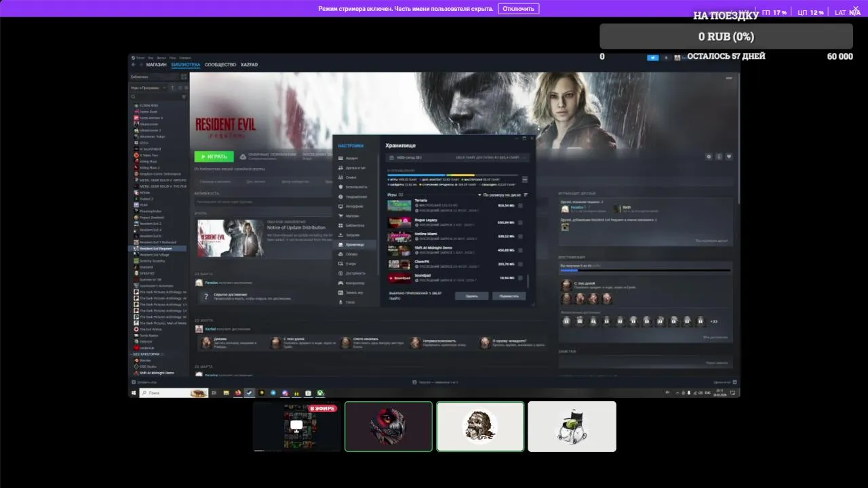Viewport: 868px width, 488px height.
Task: Click the Удалить (Delete) button
Action: tap(472, 296)
